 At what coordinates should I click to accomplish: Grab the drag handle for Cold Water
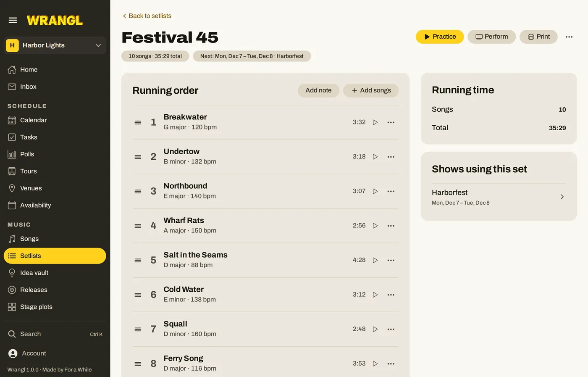[138, 295]
